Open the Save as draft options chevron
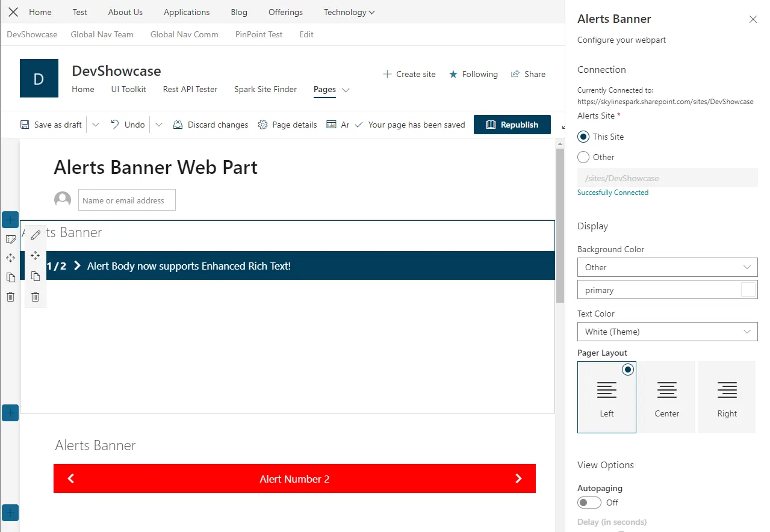This screenshot has height=532, width=770. point(95,125)
